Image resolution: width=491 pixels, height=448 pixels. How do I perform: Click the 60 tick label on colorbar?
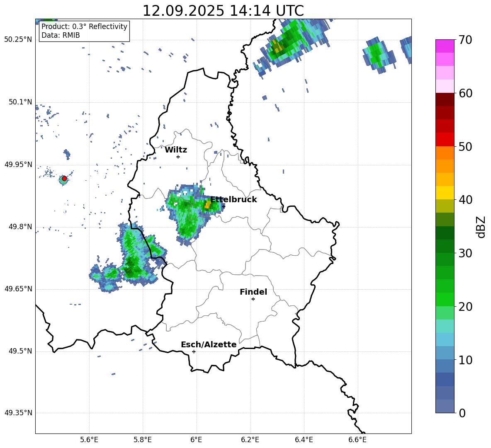click(x=465, y=93)
